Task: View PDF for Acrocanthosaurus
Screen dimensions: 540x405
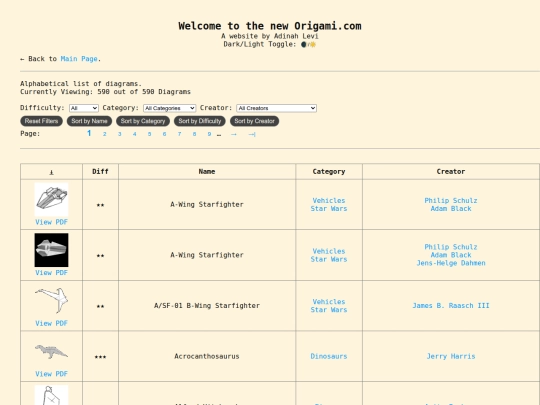Action: tap(51, 374)
